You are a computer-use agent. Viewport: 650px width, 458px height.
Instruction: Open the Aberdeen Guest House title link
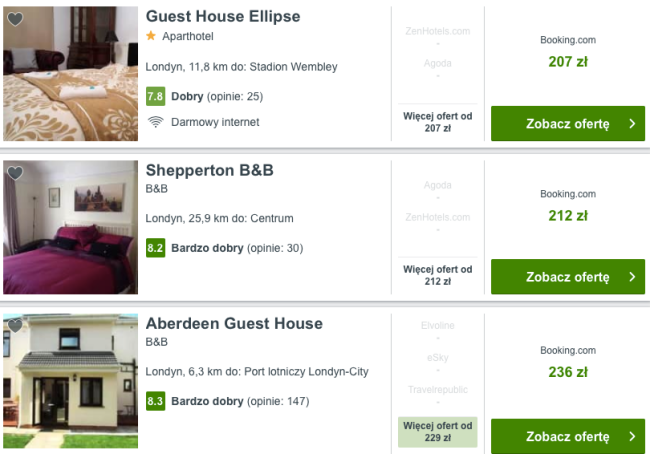234,324
